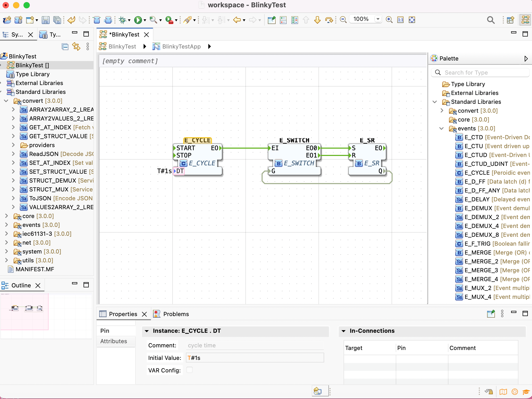Toggle Link with Editor in System Explorer

[x=76, y=47]
